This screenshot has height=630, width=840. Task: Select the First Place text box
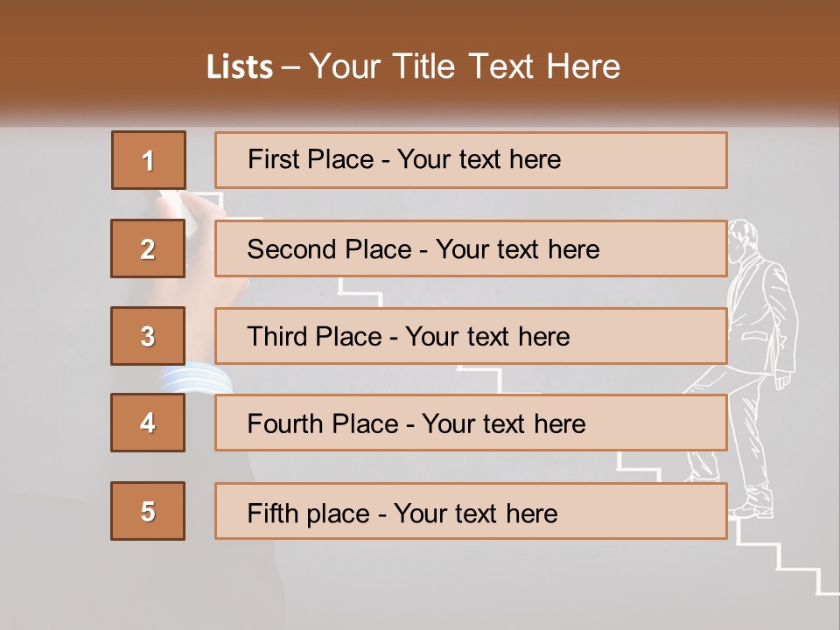pos(471,160)
